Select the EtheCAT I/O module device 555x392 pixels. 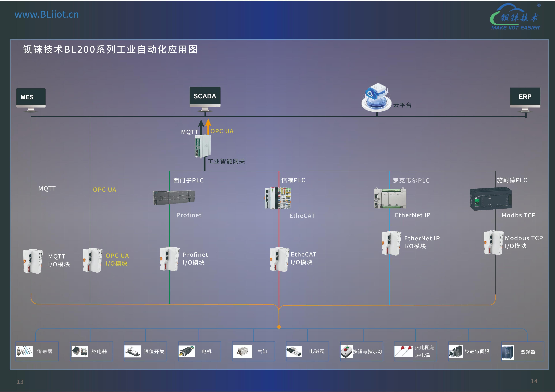click(280, 260)
